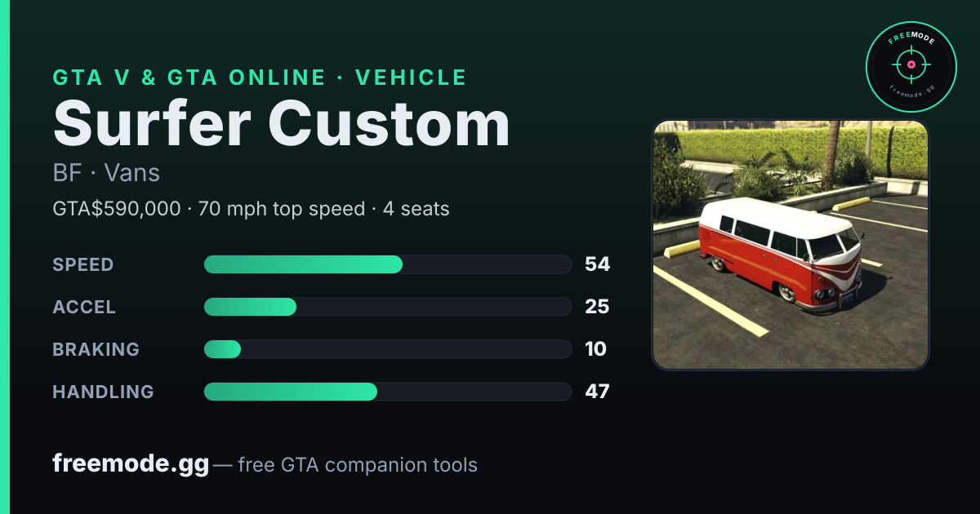The width and height of the screenshot is (980, 514).
Task: Click the green accent bar on left edge
Action: point(5,257)
